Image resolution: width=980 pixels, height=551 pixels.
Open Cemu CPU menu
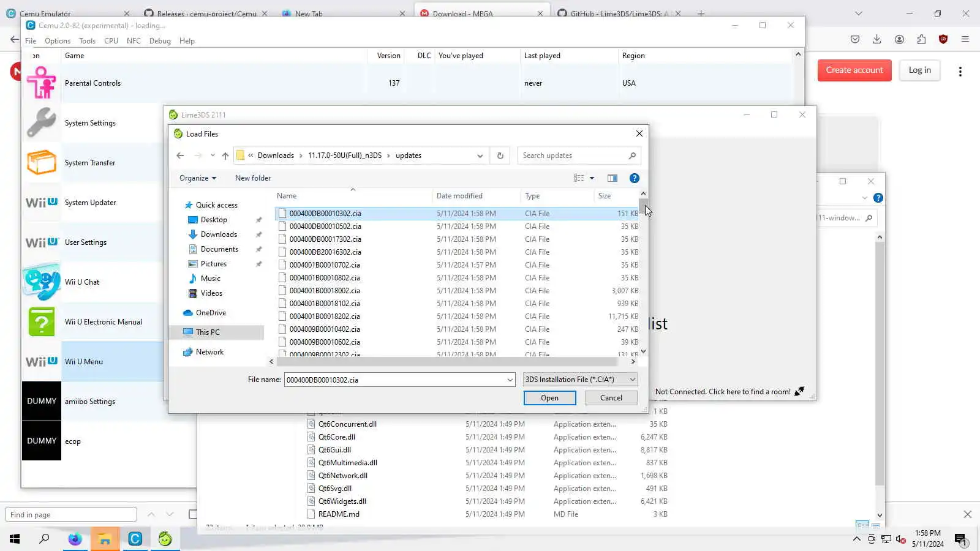click(111, 41)
